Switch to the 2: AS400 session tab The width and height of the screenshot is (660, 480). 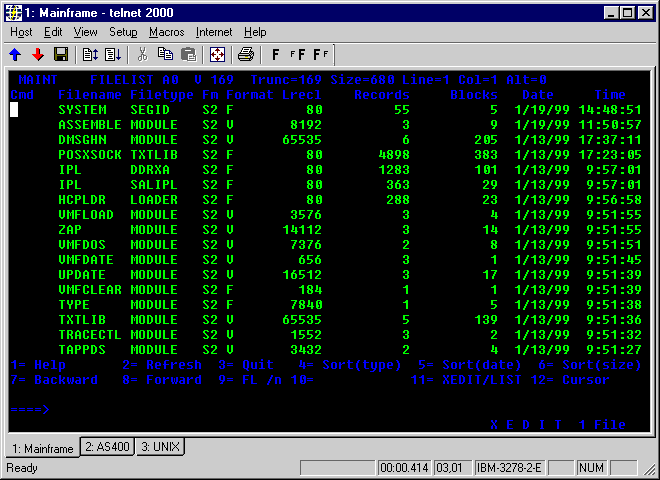pyautogui.click(x=106, y=447)
